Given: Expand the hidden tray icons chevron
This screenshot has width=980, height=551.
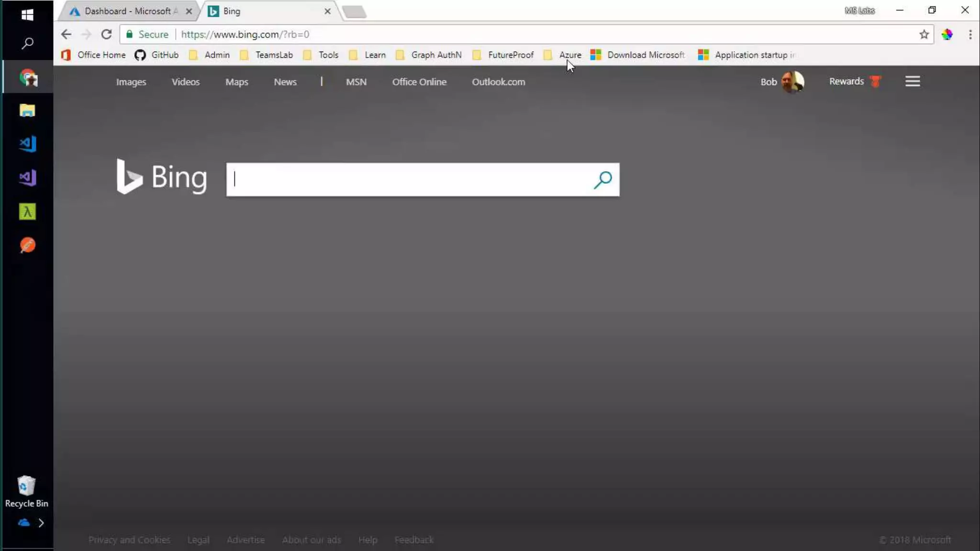Looking at the screenshot, I should 41,523.
